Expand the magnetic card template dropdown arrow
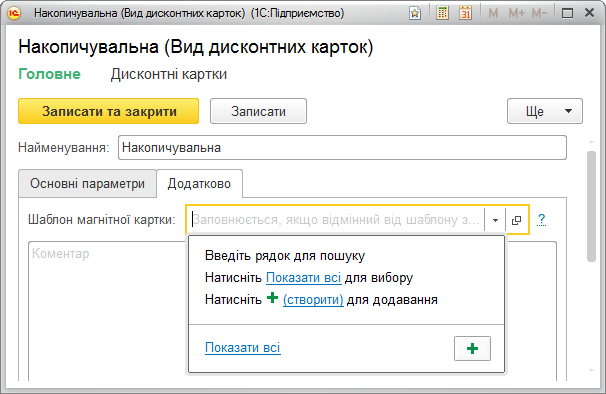 [x=495, y=220]
